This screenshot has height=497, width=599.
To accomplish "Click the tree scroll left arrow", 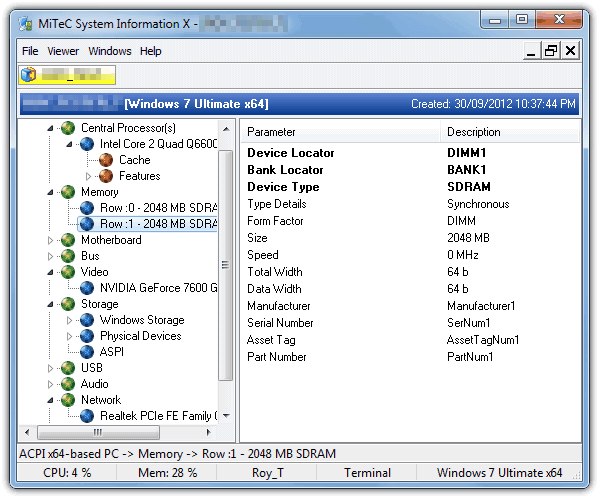I will pyautogui.click(x=27, y=432).
